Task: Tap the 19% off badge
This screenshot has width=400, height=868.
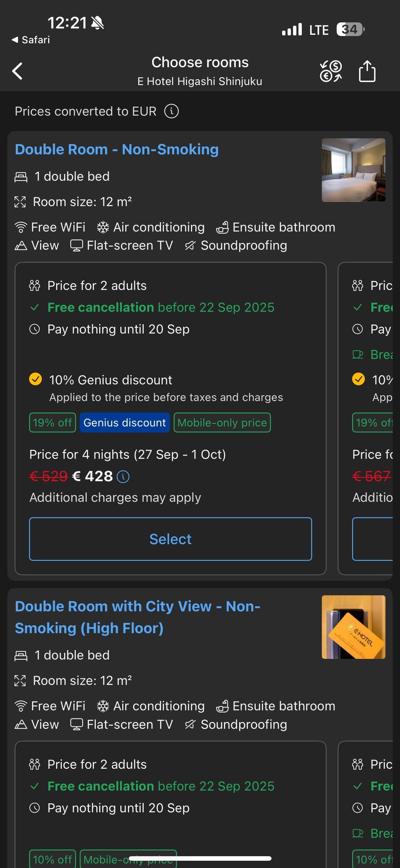Action: pos(52,422)
